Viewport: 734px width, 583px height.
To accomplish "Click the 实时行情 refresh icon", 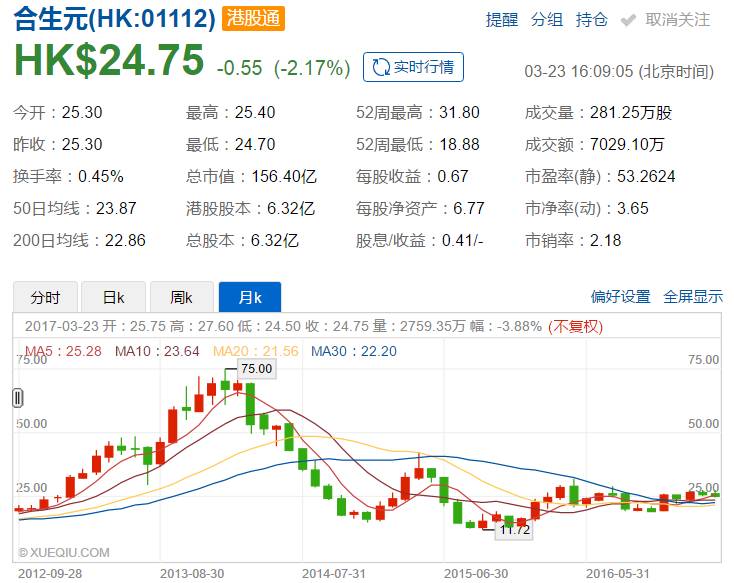I will tap(381, 67).
